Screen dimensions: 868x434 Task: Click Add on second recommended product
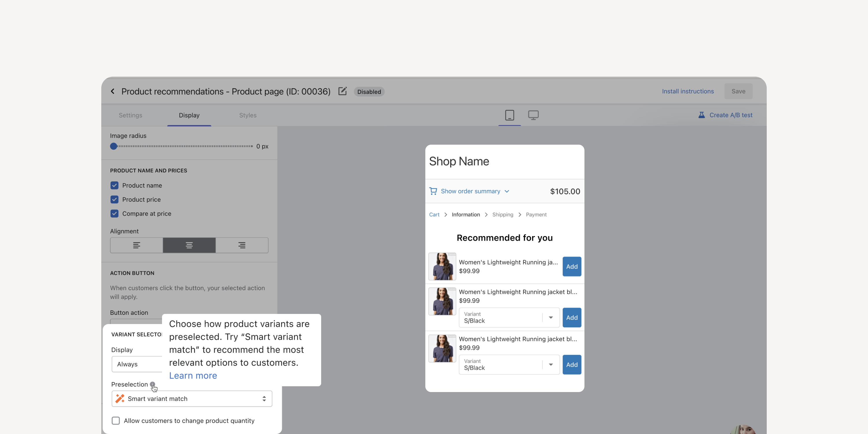[572, 317]
